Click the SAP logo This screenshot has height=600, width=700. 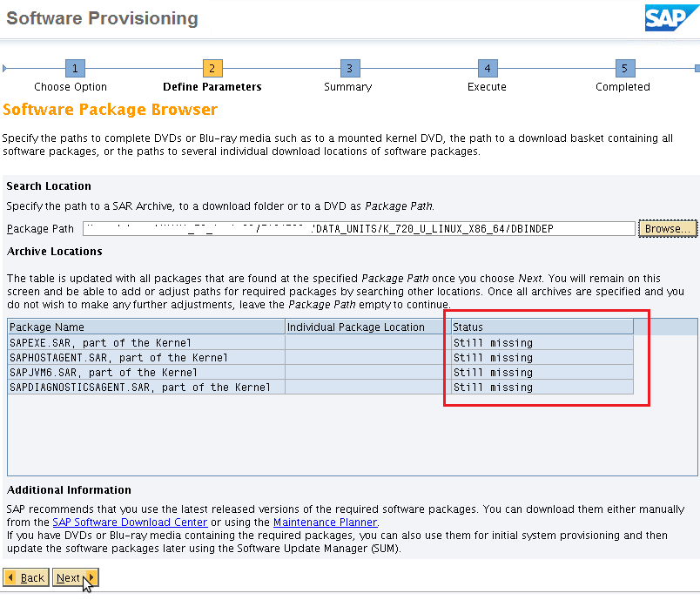(x=671, y=18)
